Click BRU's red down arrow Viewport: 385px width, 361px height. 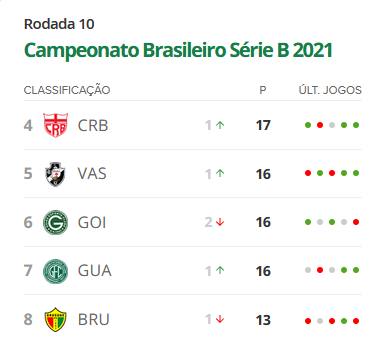220,319
